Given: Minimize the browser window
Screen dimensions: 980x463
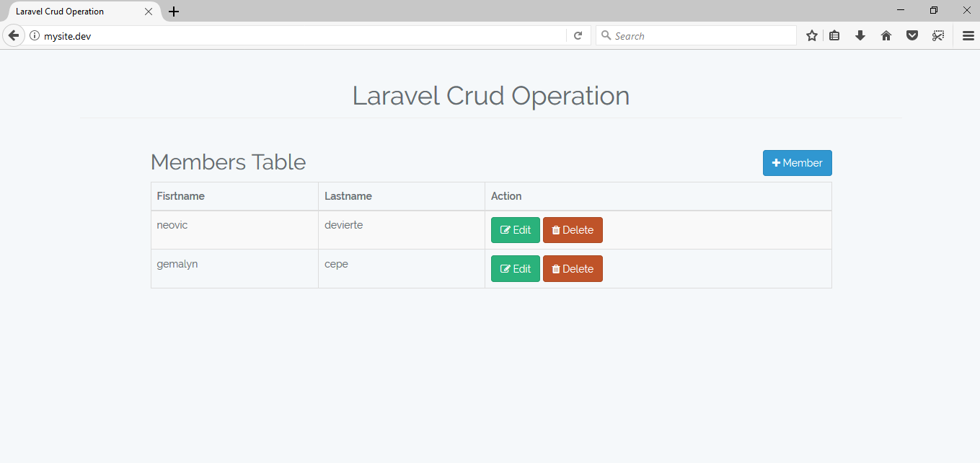Looking at the screenshot, I should (x=901, y=10).
